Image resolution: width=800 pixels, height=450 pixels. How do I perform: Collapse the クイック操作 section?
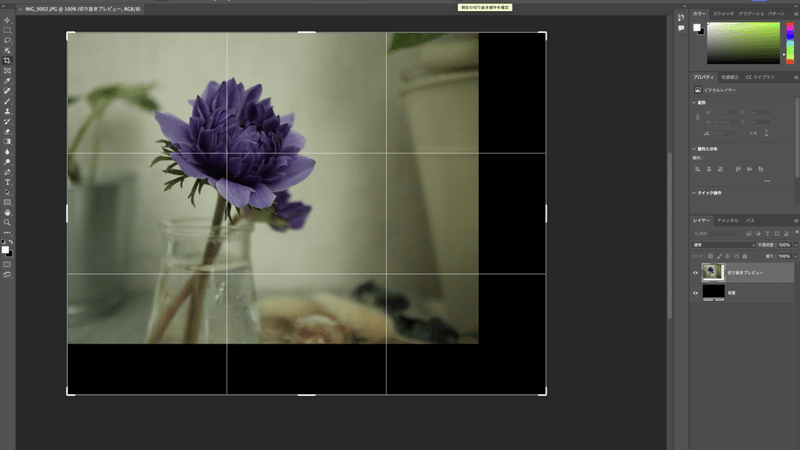pyautogui.click(x=694, y=193)
